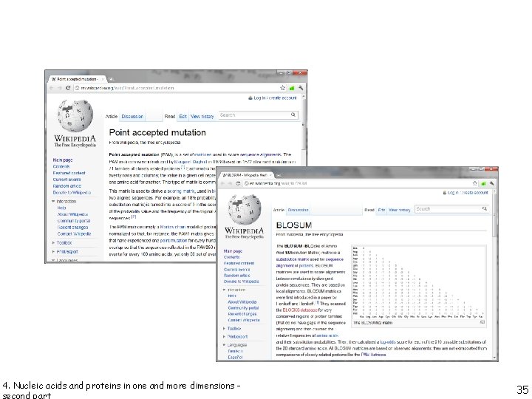Screen dimensions: 532x399
Task: Click the vertical scrollbar of the BLOSUM window
Action: (x=496, y=273)
